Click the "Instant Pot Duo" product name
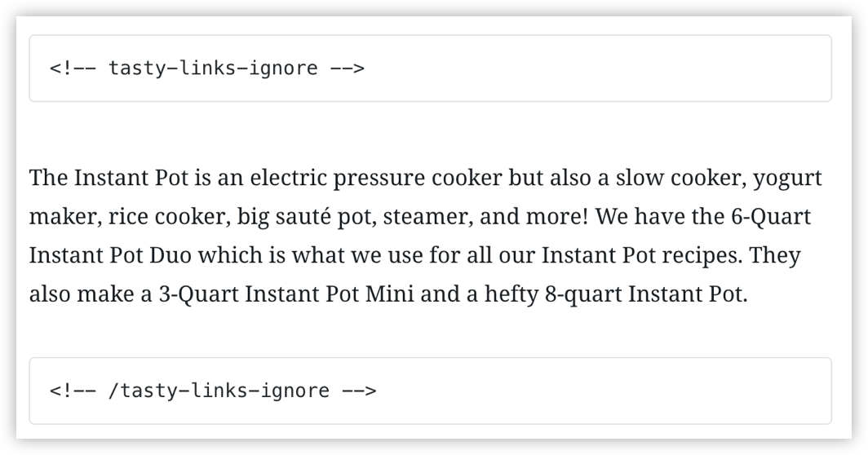The height and width of the screenshot is (455, 868). [111, 255]
